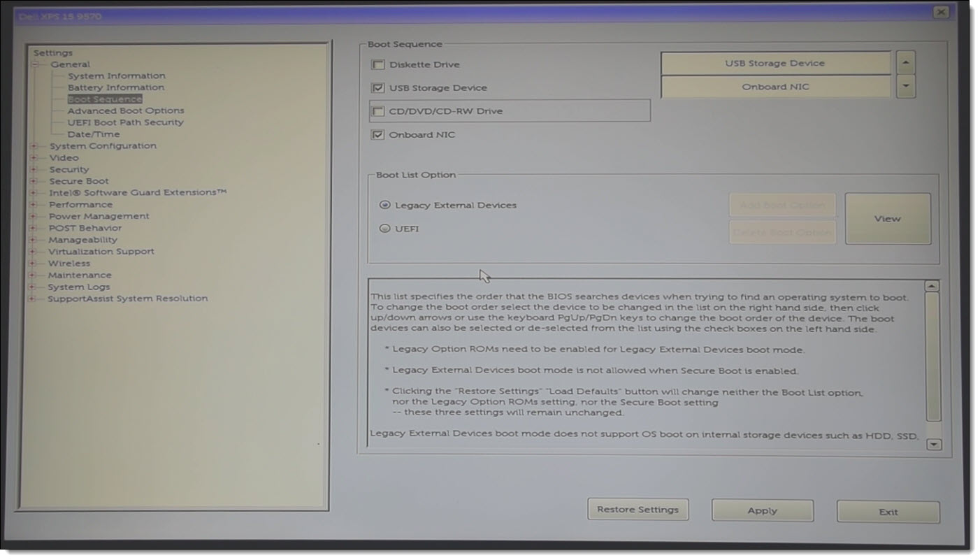980x560 pixels.
Task: Uncheck the USB Storage Device checkbox
Action: pos(378,88)
